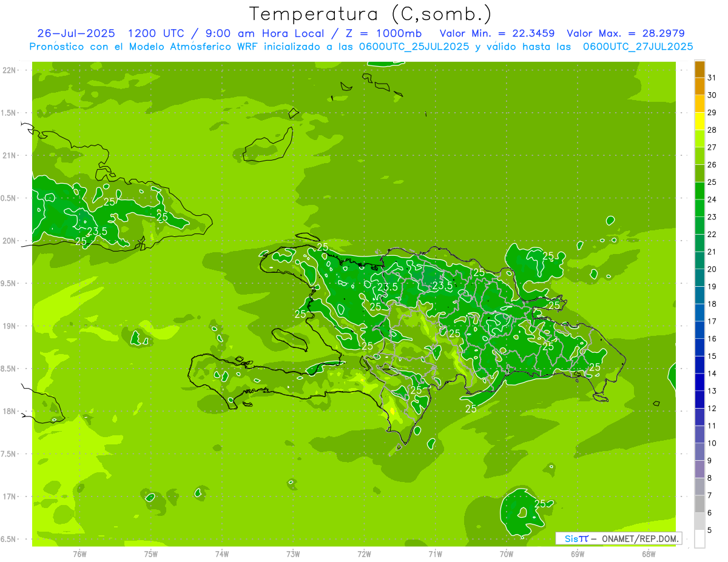Click the '0600UTC_25JUL2025' initialization time
This screenshot has width=728, height=562.
click(414, 47)
